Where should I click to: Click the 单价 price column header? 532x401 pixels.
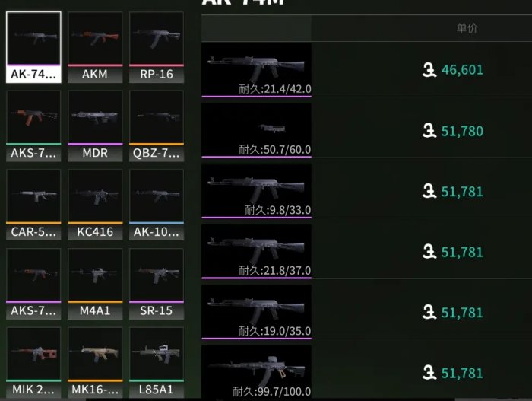467,28
